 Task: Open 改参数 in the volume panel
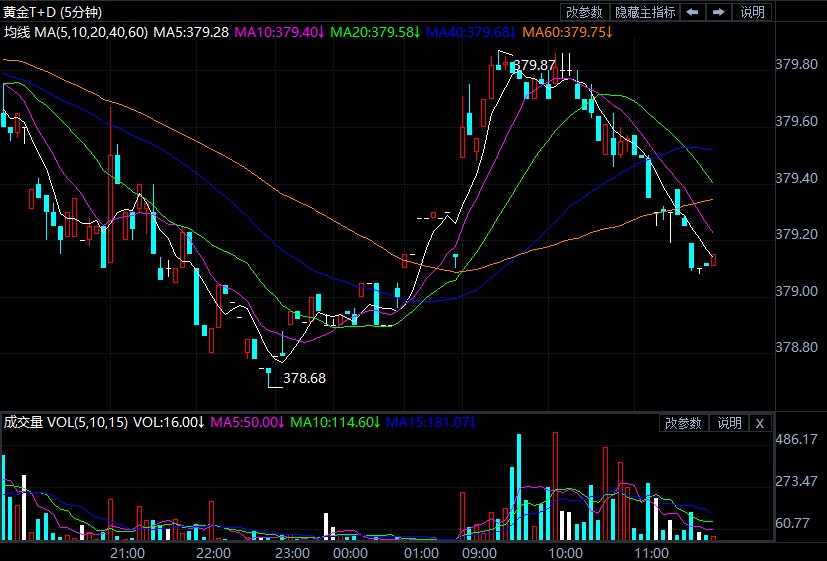click(685, 423)
